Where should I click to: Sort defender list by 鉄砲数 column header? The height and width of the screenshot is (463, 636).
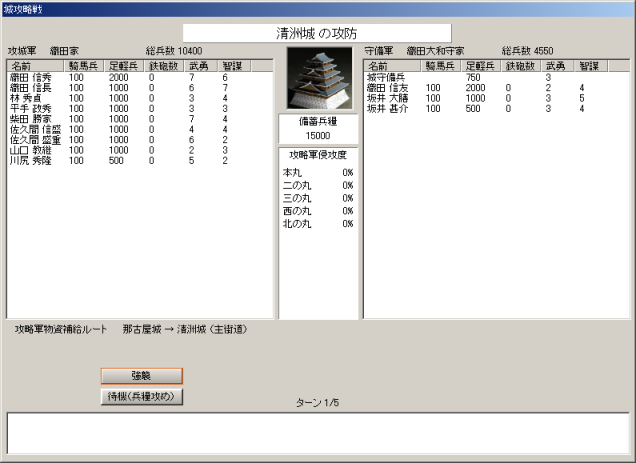tap(523, 66)
